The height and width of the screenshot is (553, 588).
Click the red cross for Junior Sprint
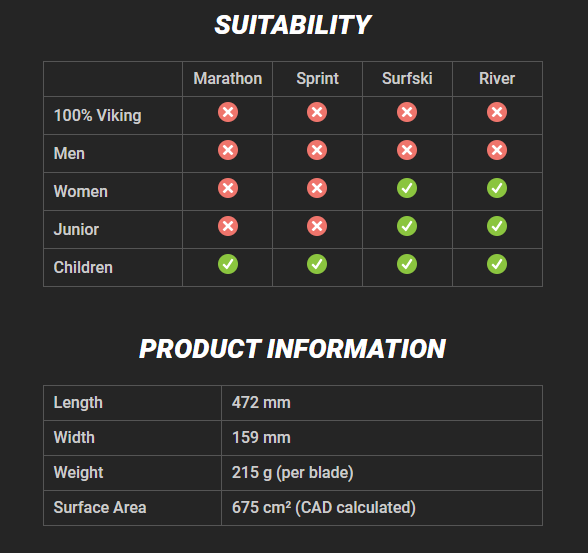[x=317, y=226]
